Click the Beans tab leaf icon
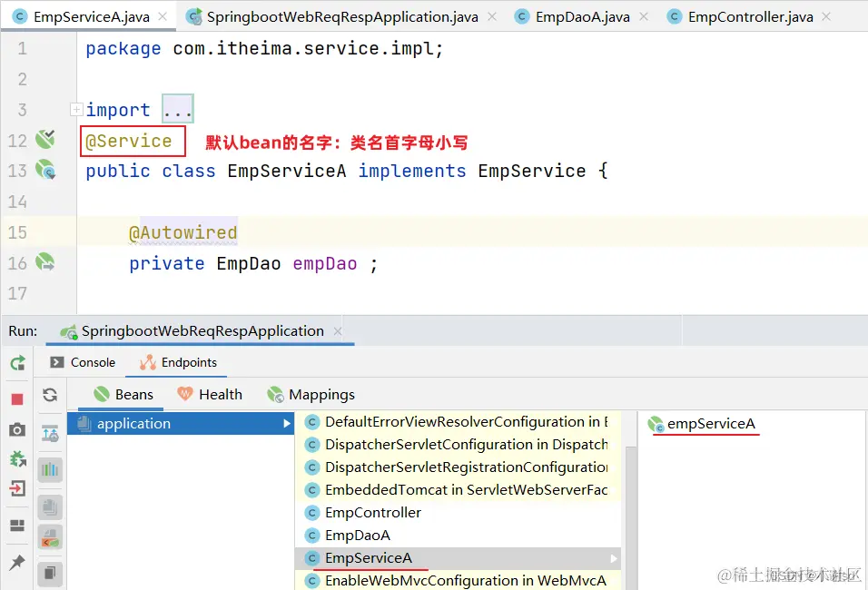This screenshot has width=868, height=590. tap(102, 394)
